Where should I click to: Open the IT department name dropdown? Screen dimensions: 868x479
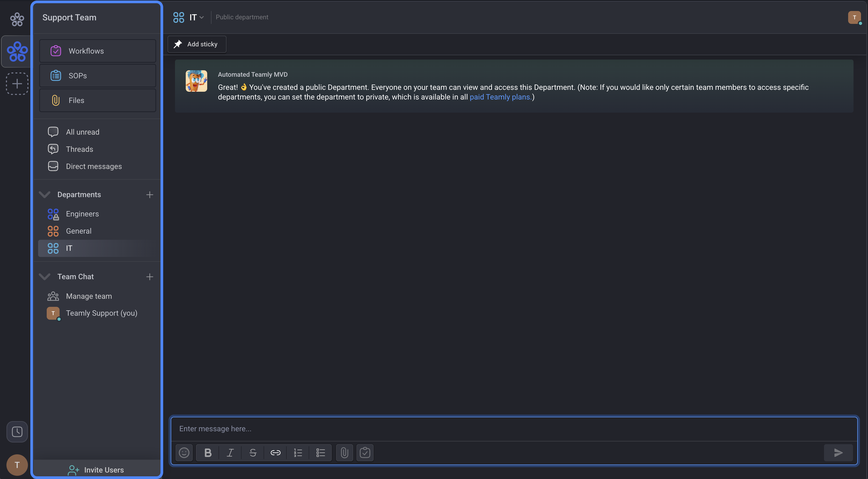196,17
